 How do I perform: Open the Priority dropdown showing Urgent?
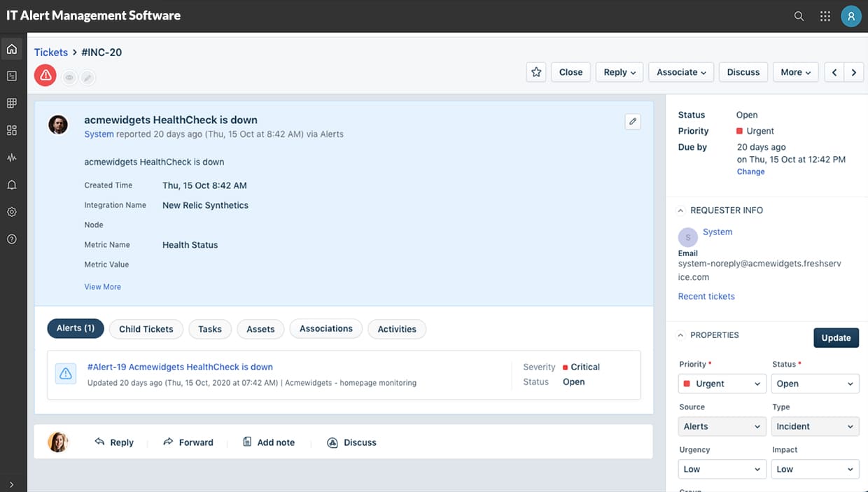point(722,384)
